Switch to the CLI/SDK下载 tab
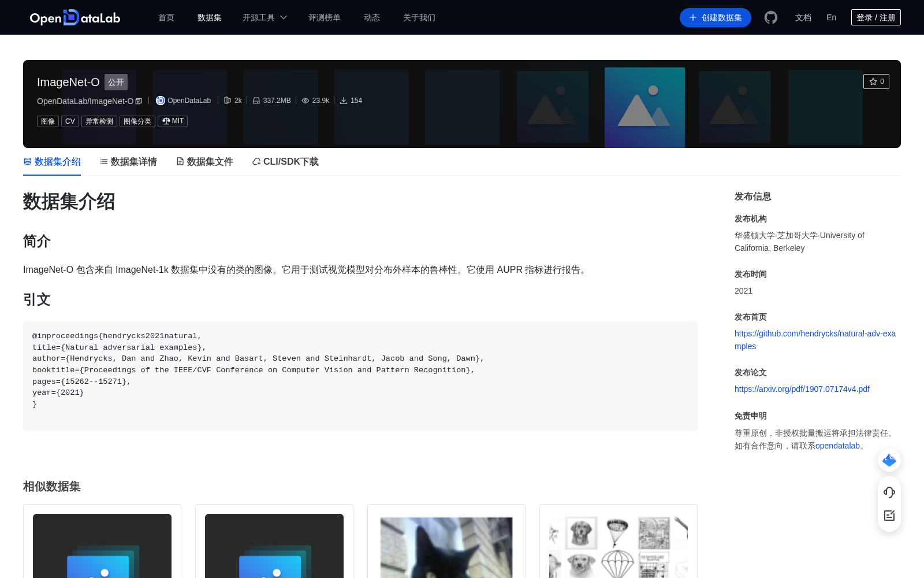Screen dimensions: 924x578 pyautogui.click(x=285, y=162)
